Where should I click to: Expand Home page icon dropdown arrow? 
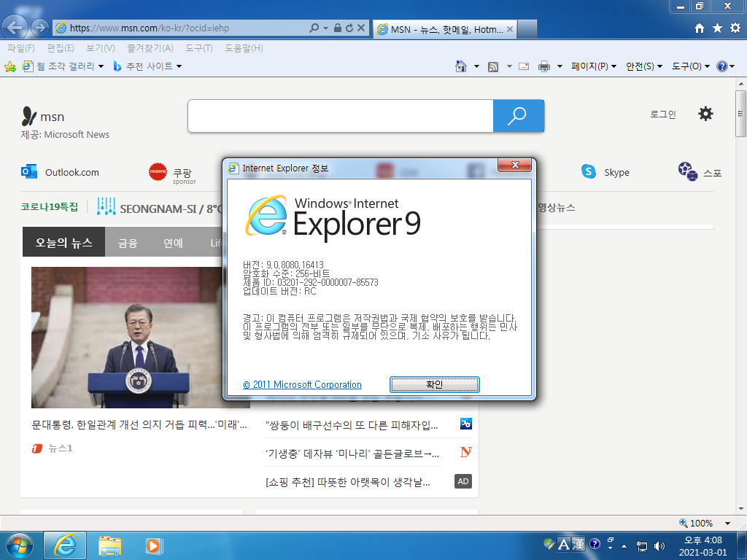(x=476, y=66)
